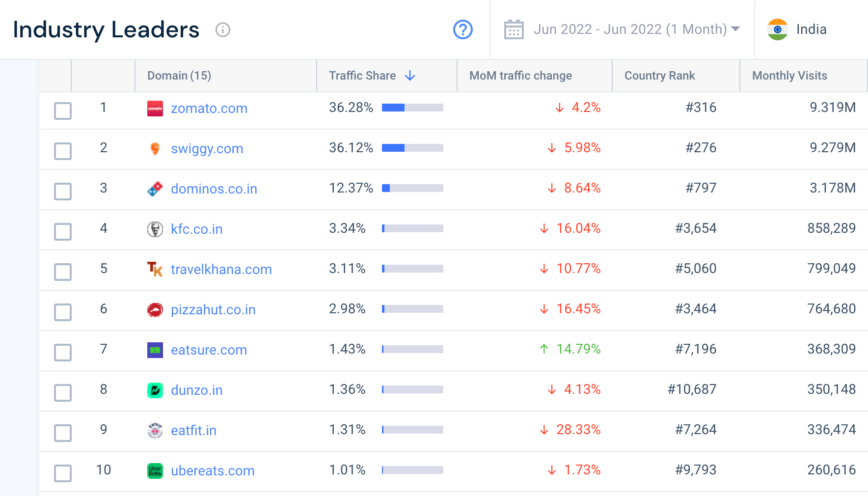Image resolution: width=868 pixels, height=496 pixels.
Task: Click the Zomato favicon
Action: (x=154, y=108)
